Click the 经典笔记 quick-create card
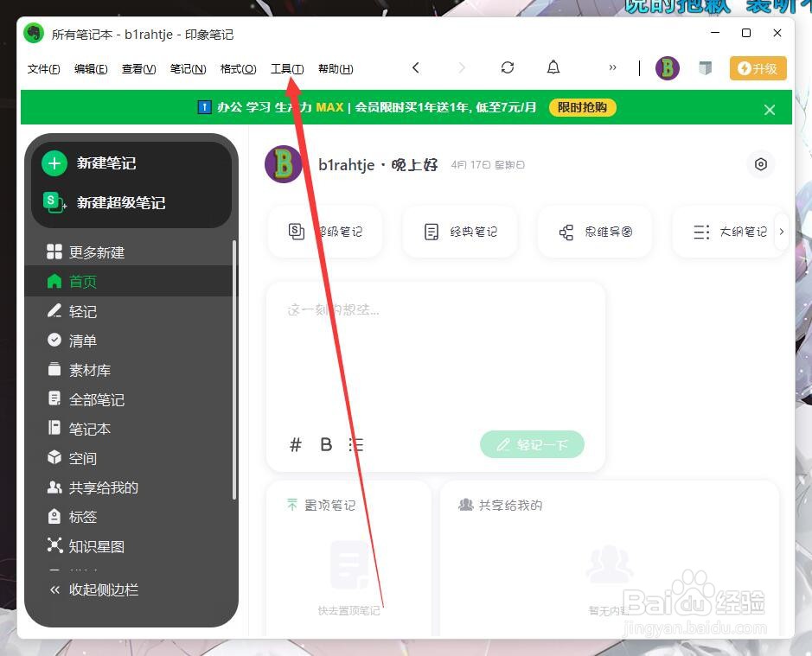812x656 pixels. pyautogui.click(x=460, y=232)
